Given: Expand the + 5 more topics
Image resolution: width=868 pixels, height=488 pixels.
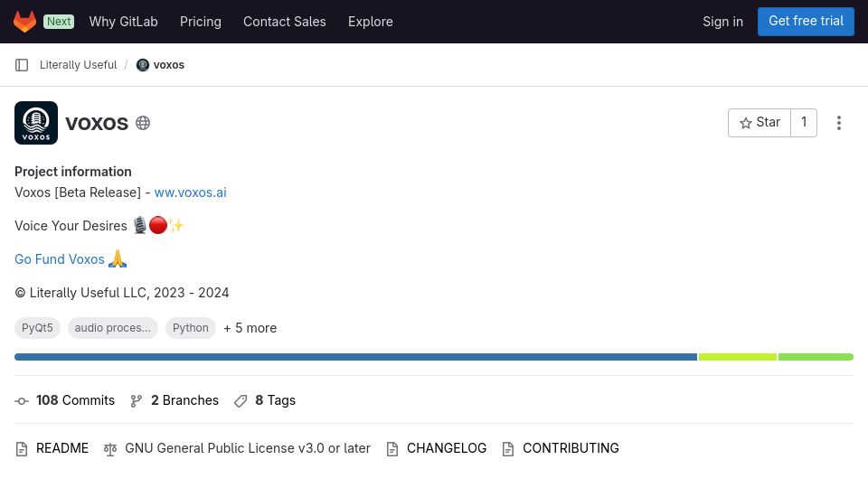Looking at the screenshot, I should coord(250,328).
